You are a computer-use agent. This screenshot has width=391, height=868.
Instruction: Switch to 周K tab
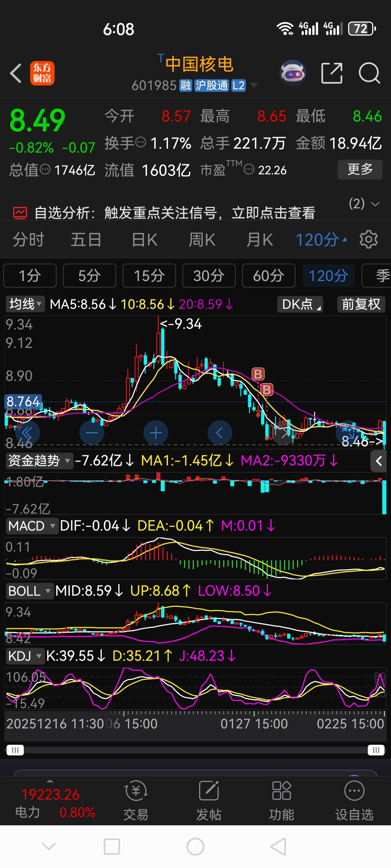(202, 239)
